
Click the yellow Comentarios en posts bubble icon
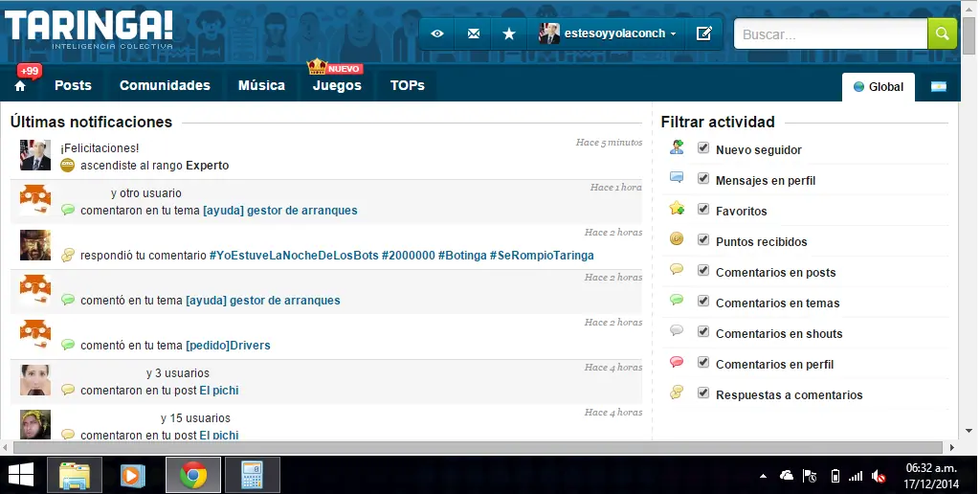677,270
